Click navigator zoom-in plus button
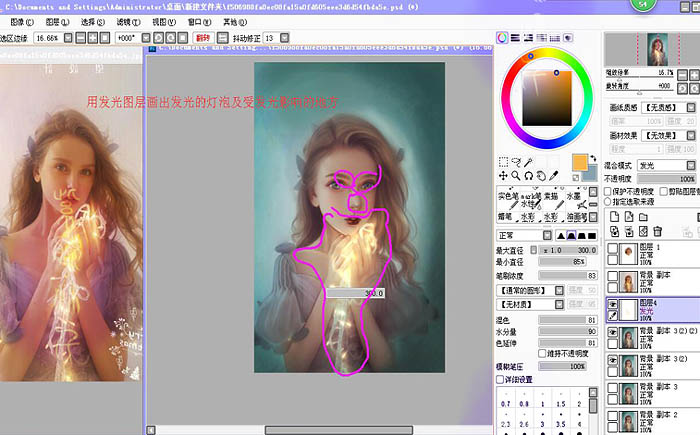 coord(694,75)
